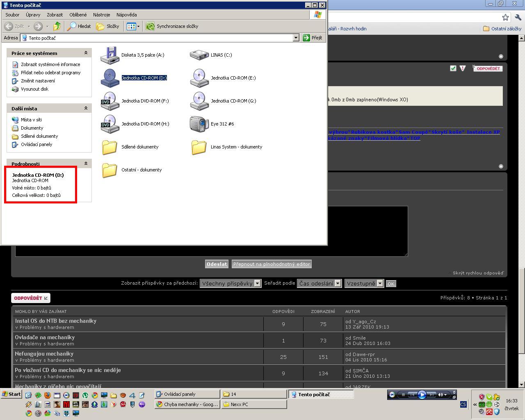Open the LINAS (C:) hard drive
Viewport: 525px width, 420px height.
click(199, 55)
